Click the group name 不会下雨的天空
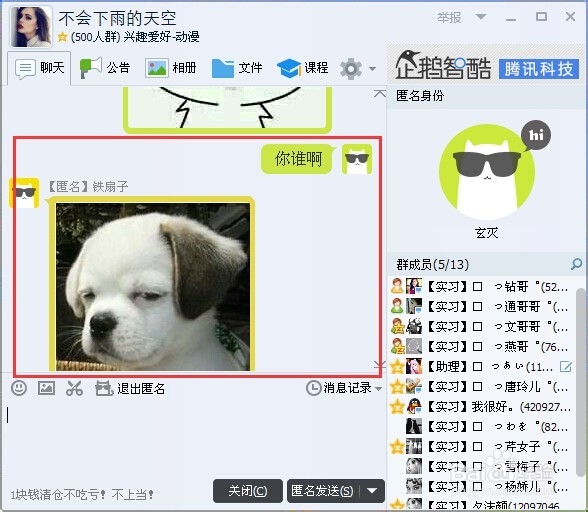Image resolution: width=588 pixels, height=512 pixels. [x=117, y=18]
